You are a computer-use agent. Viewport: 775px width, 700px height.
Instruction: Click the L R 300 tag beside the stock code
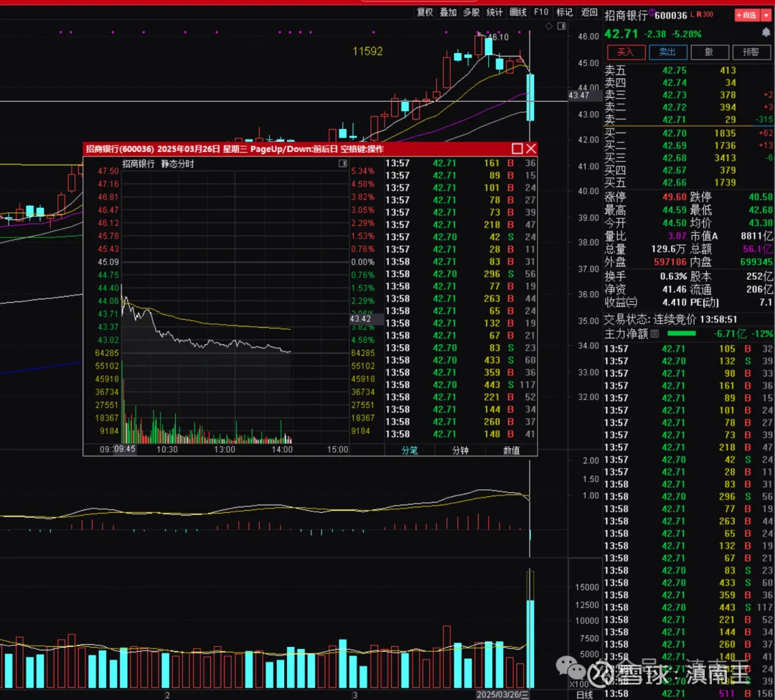tap(702, 14)
